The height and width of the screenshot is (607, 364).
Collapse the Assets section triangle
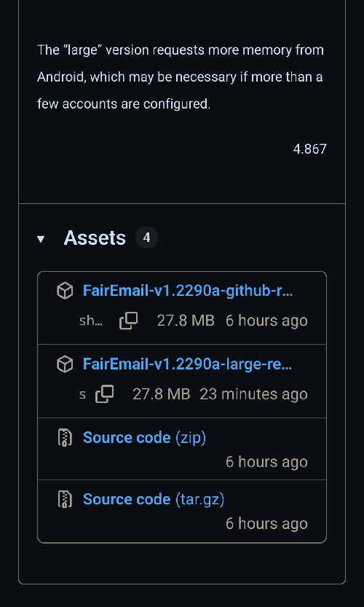coord(41,239)
